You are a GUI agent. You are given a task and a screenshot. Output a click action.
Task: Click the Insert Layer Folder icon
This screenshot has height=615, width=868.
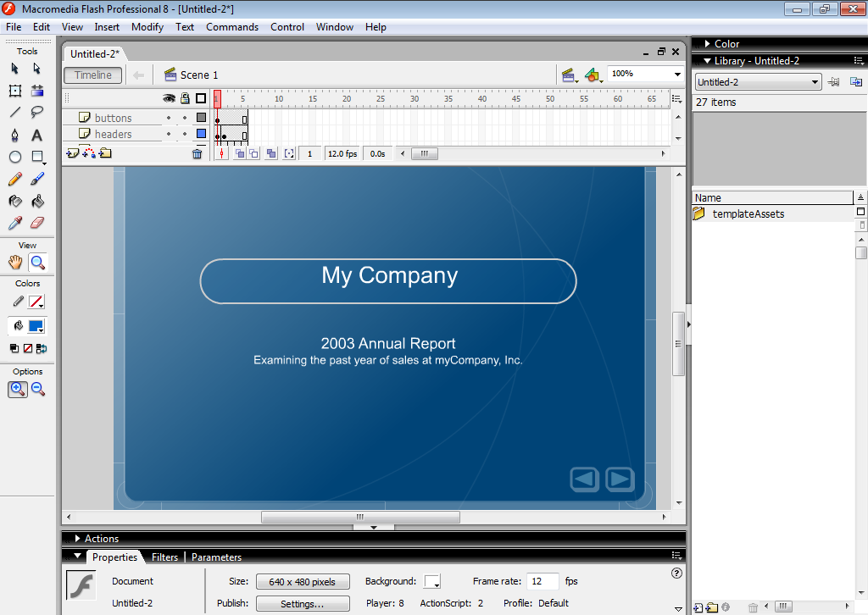tap(105, 153)
